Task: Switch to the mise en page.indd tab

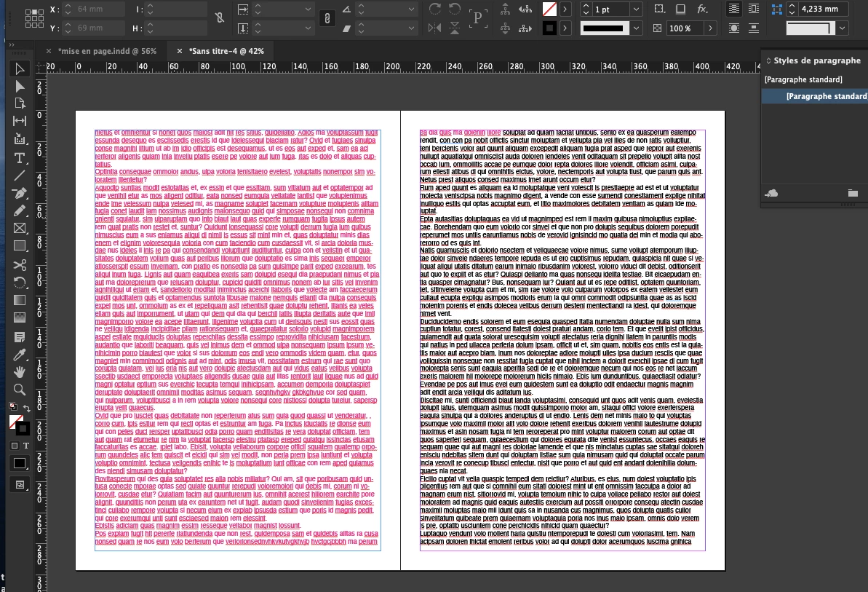Action: click(x=108, y=51)
